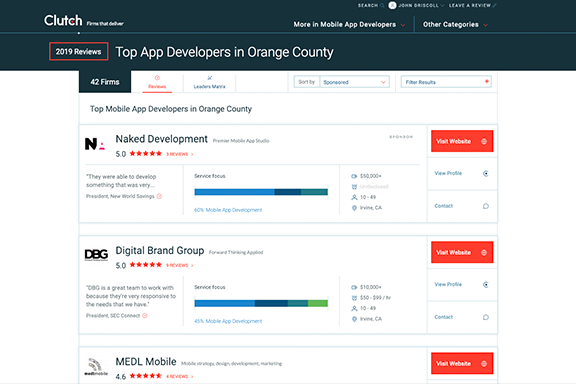Click the Digital Brand Group DBG logo
The image size is (576, 384).
(x=96, y=255)
